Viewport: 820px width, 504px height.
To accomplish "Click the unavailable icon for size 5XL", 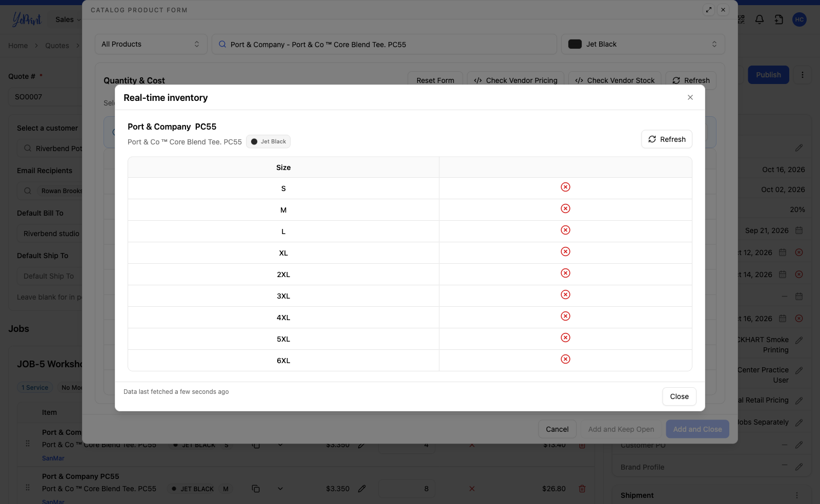I will click(565, 338).
